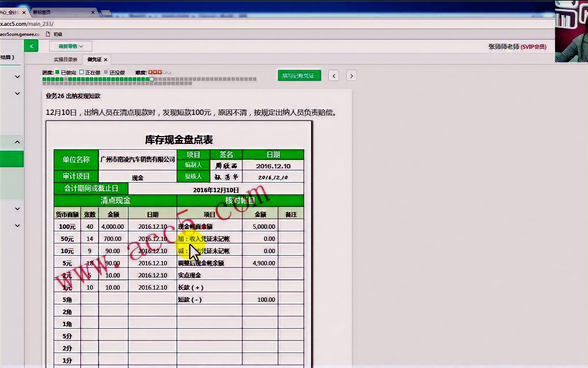The width and height of the screenshot is (588, 368).
Task: Click the ‹ previous exercise arrow
Action: tap(333, 76)
